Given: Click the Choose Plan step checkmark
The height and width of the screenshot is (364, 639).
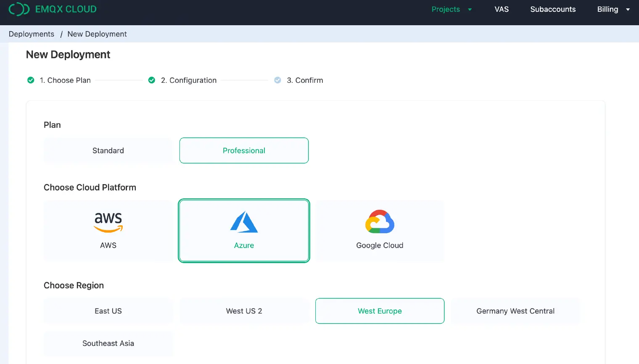Looking at the screenshot, I should coord(31,80).
